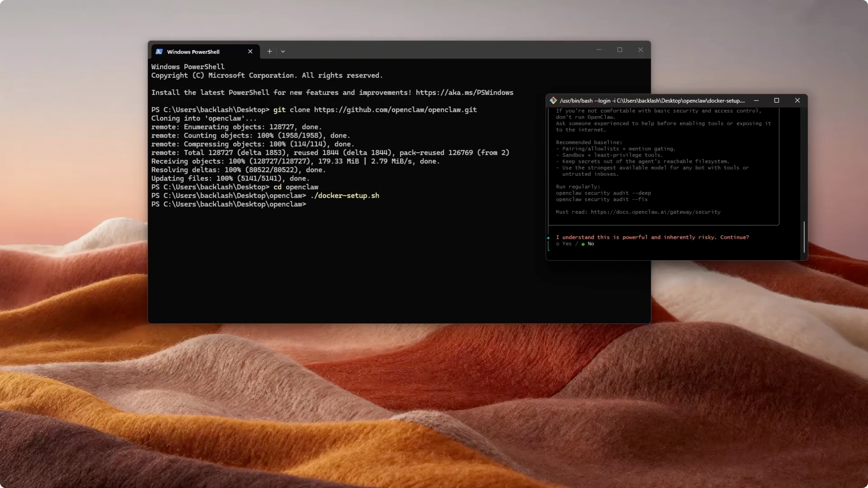
Task: Select the Yes option in risk prompt
Action: [x=566, y=244]
